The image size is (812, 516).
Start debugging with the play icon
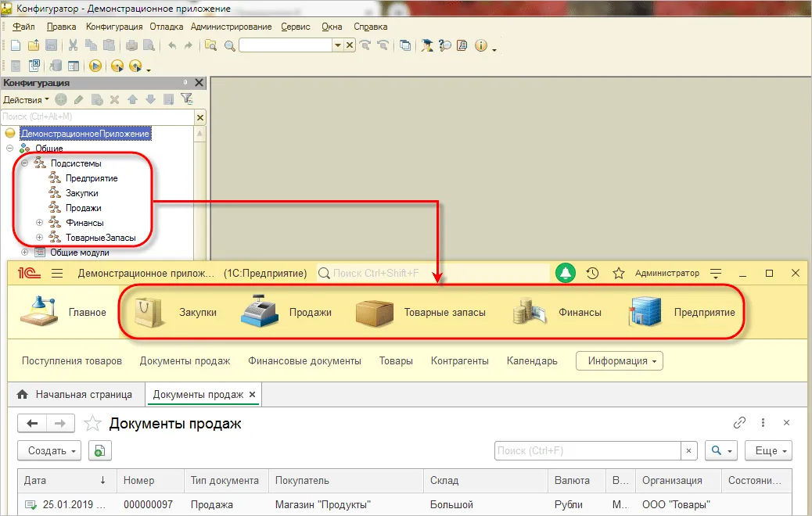point(95,66)
